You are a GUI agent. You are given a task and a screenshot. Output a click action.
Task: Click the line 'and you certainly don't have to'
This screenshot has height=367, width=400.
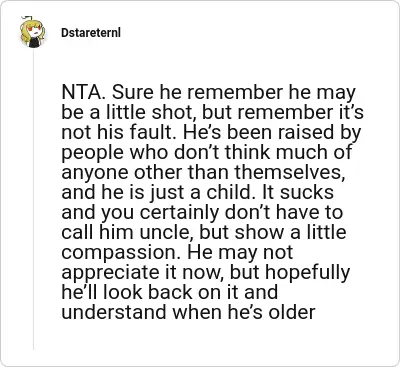pos(202,213)
